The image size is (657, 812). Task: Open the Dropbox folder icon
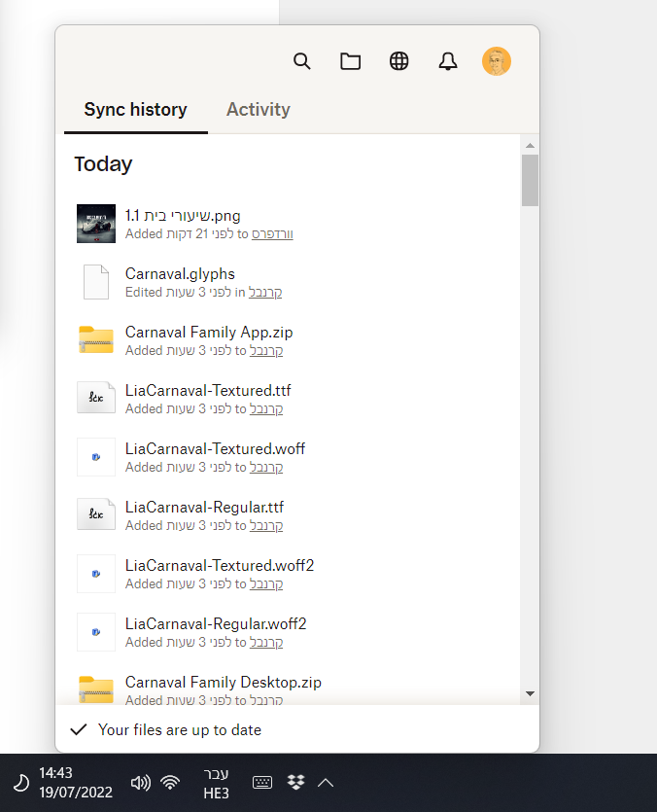point(350,61)
